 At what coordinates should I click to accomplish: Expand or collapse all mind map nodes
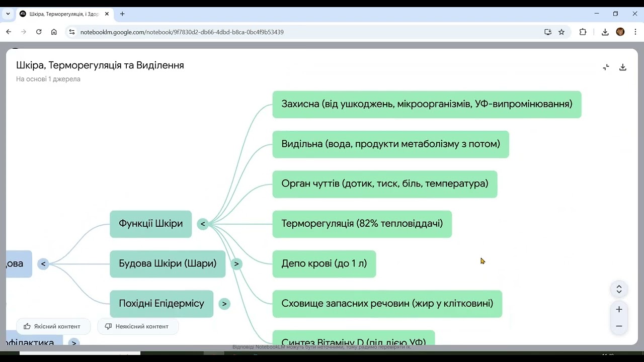tap(619, 289)
